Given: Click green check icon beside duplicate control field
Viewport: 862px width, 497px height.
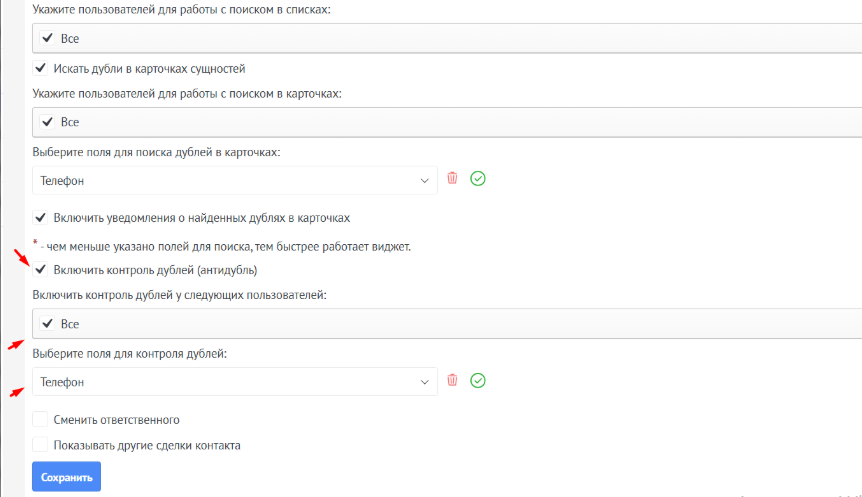Looking at the screenshot, I should pos(478,380).
